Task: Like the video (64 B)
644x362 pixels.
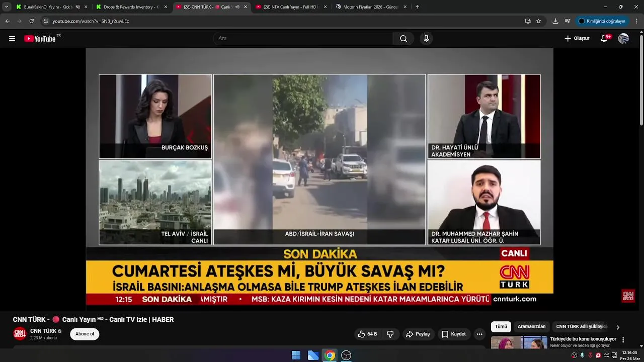Action: pyautogui.click(x=367, y=334)
